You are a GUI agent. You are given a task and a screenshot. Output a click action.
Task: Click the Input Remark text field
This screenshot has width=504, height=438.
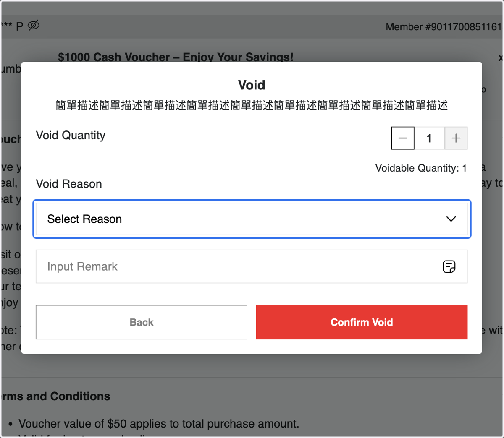point(252,266)
